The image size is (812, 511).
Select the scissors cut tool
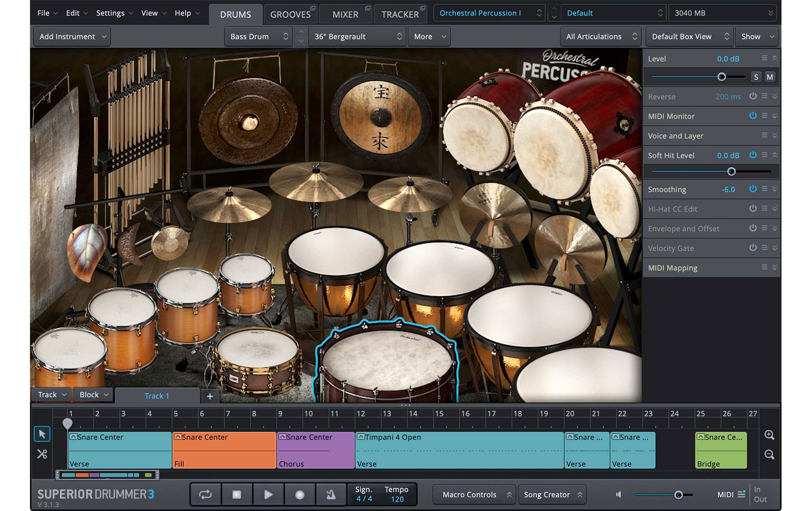click(42, 454)
